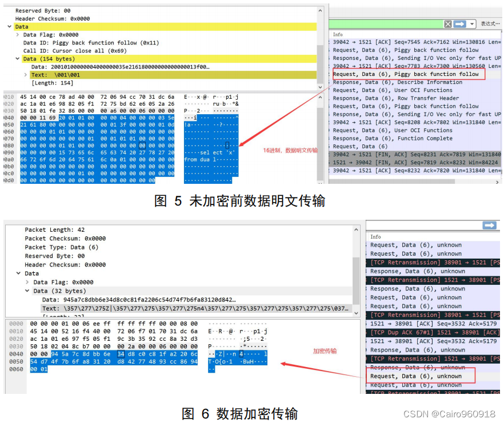Select the Text: \357\277\275Z| row
The image size is (504, 423).
click(x=195, y=308)
